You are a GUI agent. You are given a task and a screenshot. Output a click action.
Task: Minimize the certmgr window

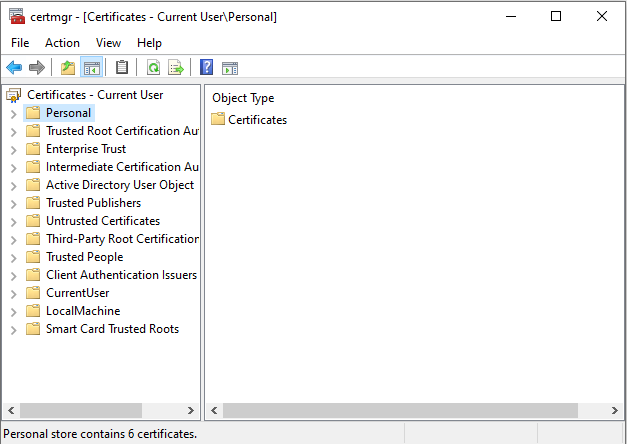(x=511, y=16)
